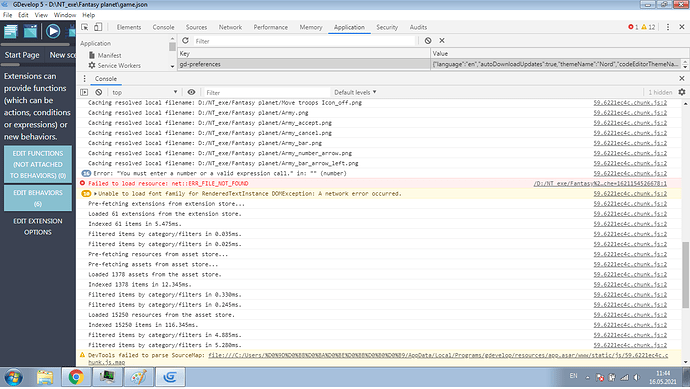Open the project manager icon

[11, 31]
